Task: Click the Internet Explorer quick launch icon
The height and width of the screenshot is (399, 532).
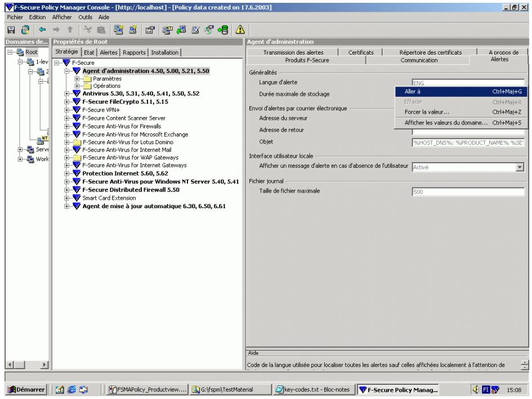Action: [x=72, y=389]
